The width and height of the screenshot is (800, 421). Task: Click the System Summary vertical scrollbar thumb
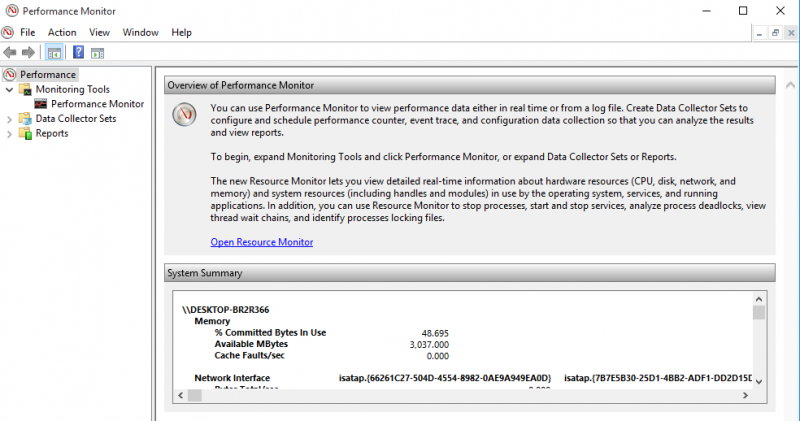pos(759,312)
